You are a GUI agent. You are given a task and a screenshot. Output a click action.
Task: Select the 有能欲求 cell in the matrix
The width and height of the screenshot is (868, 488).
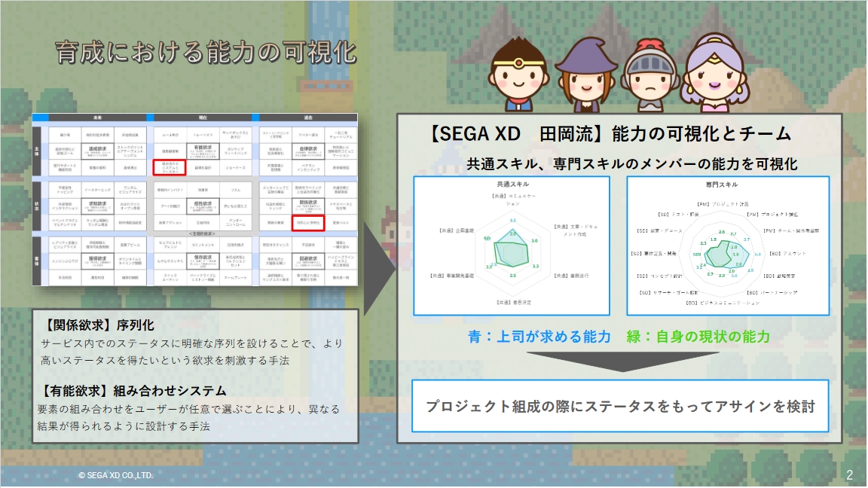click(x=203, y=151)
